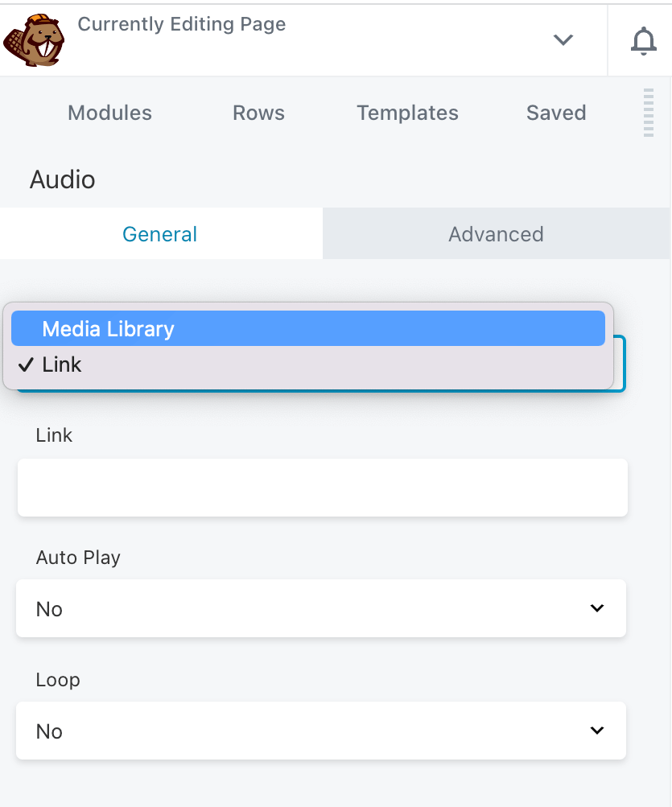
Task: Click inside the empty Link field
Action: point(321,486)
